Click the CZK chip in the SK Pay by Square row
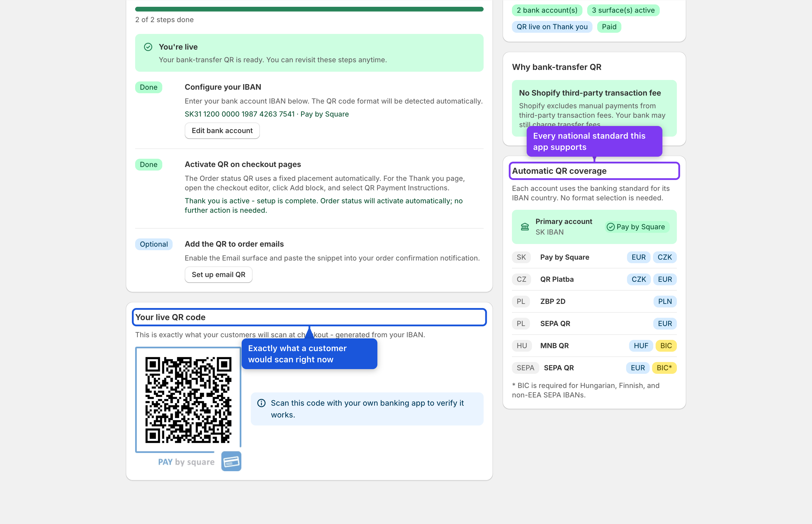 (x=665, y=257)
